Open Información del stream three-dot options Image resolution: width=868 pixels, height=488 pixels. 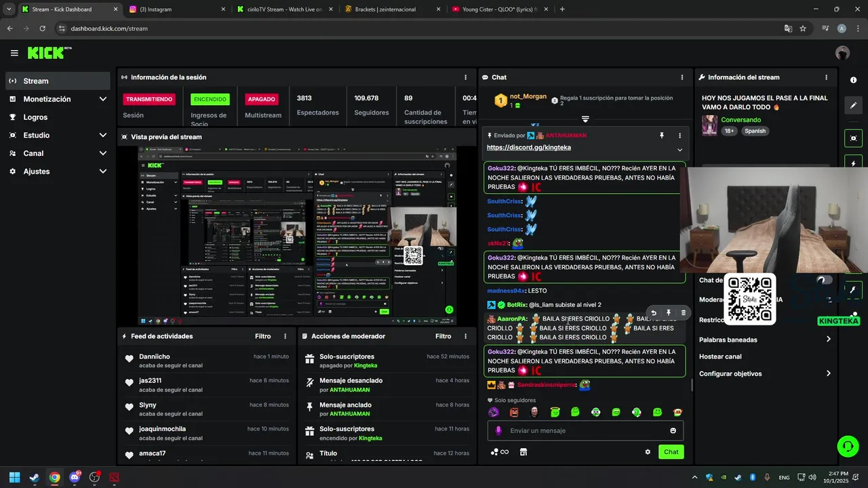[826, 77]
